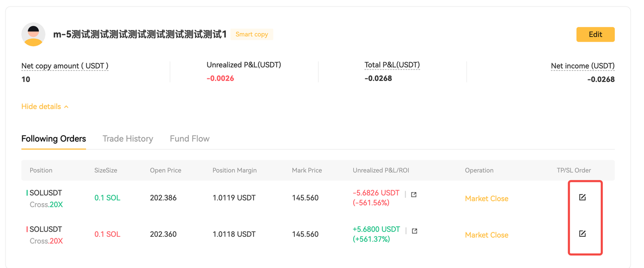Click the Net copy amount label
644x268 pixels.
(x=65, y=66)
